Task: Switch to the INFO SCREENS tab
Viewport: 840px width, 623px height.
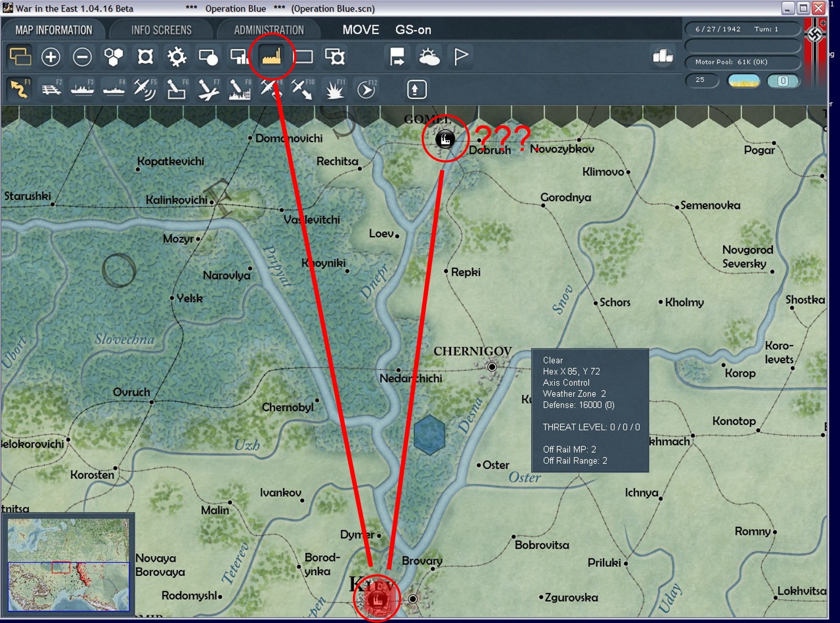Action: click(161, 30)
